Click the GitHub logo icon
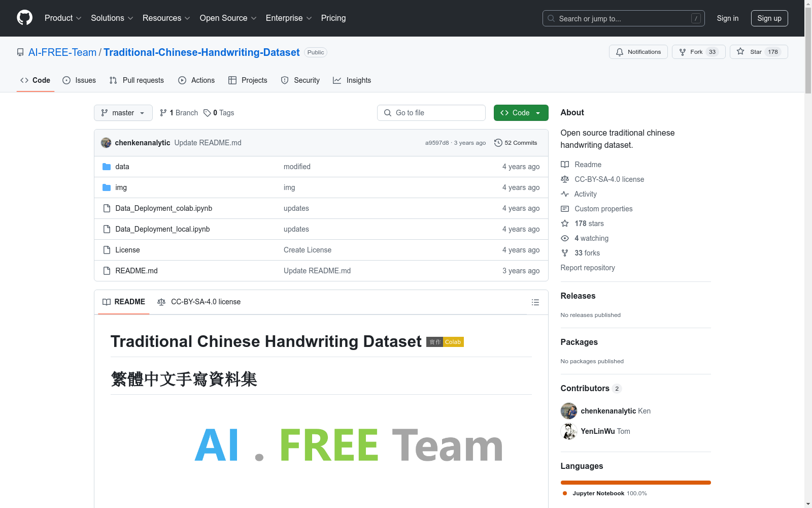 click(24, 18)
